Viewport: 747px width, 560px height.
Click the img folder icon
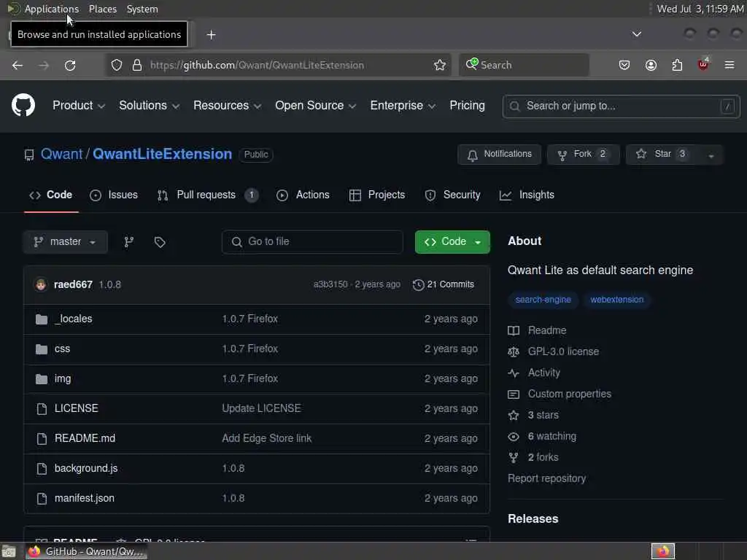click(42, 379)
